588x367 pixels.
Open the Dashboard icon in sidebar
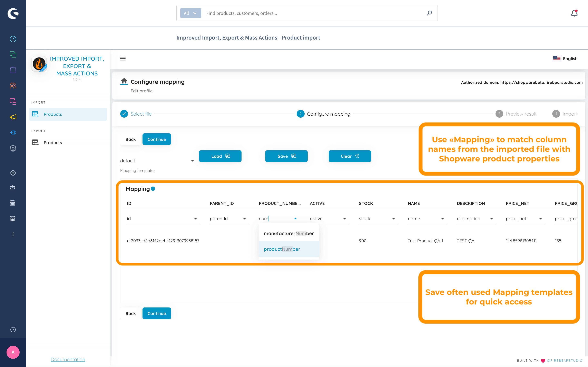click(x=13, y=39)
